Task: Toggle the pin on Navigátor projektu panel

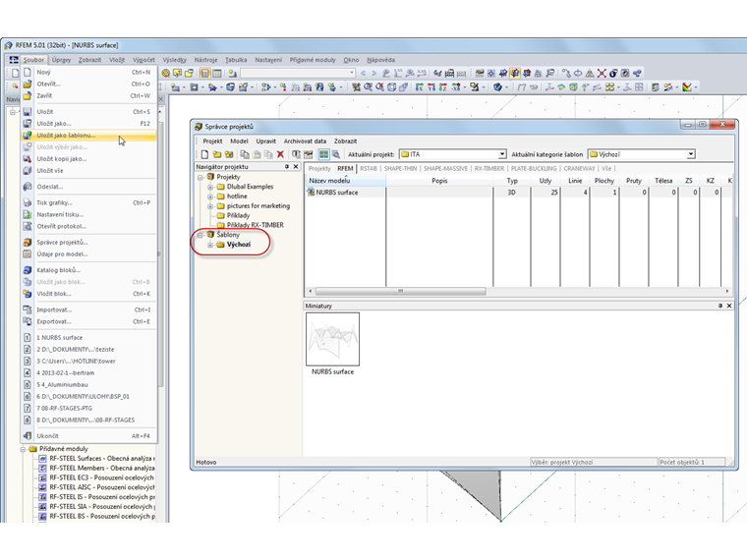Action: [x=287, y=167]
